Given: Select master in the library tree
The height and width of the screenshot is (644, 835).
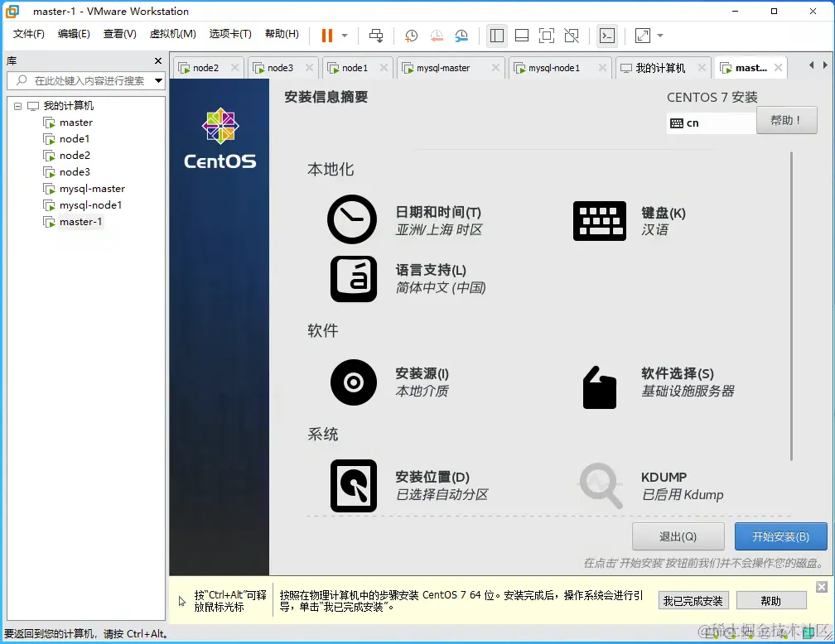Looking at the screenshot, I should pos(76,123).
